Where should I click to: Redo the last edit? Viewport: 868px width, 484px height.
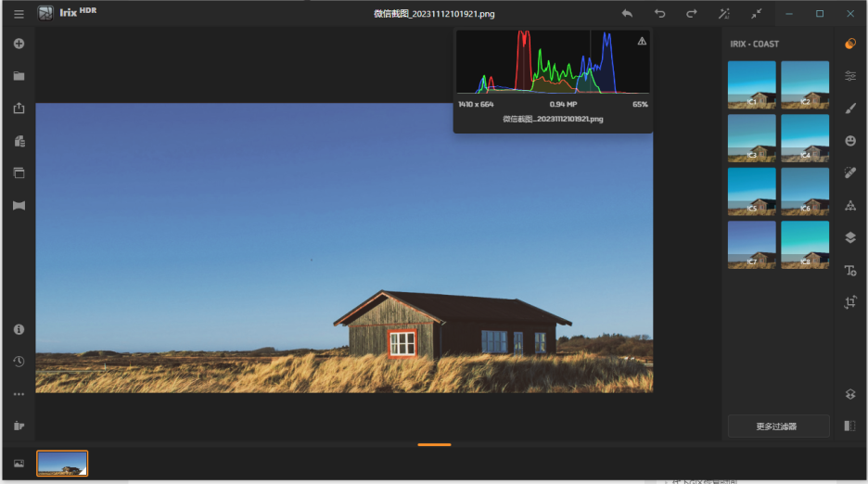pos(692,14)
